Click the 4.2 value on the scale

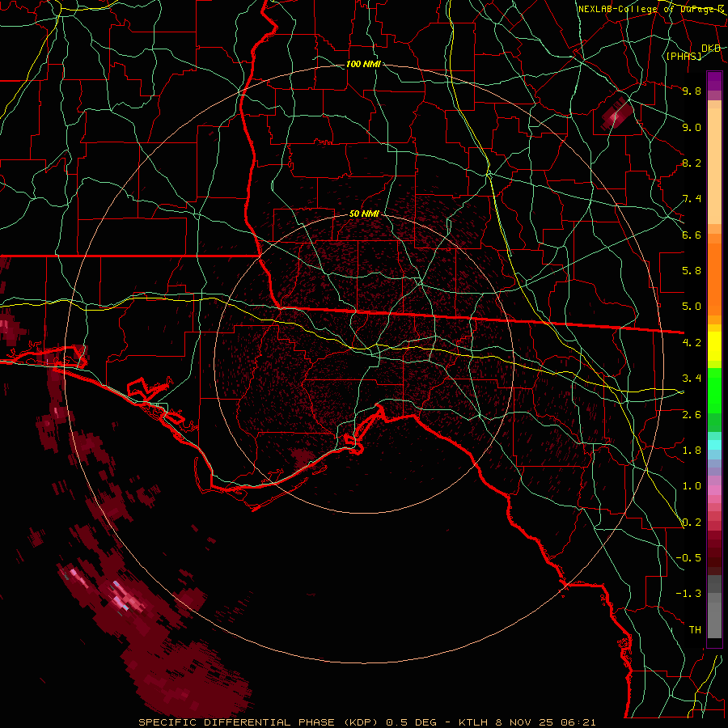pos(692,343)
